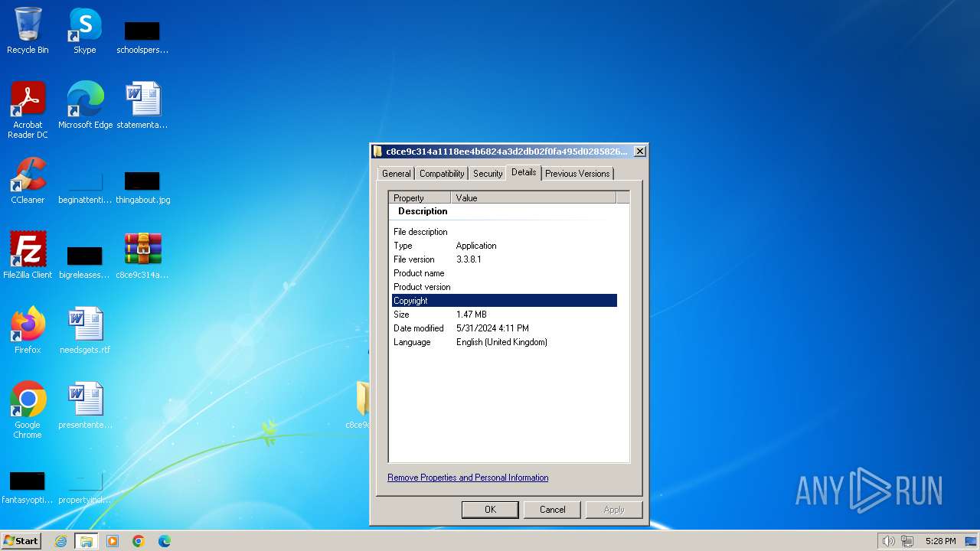Select the File version 3.3.8.1 value
Image resolution: width=980 pixels, height=551 pixels.
pos(469,259)
